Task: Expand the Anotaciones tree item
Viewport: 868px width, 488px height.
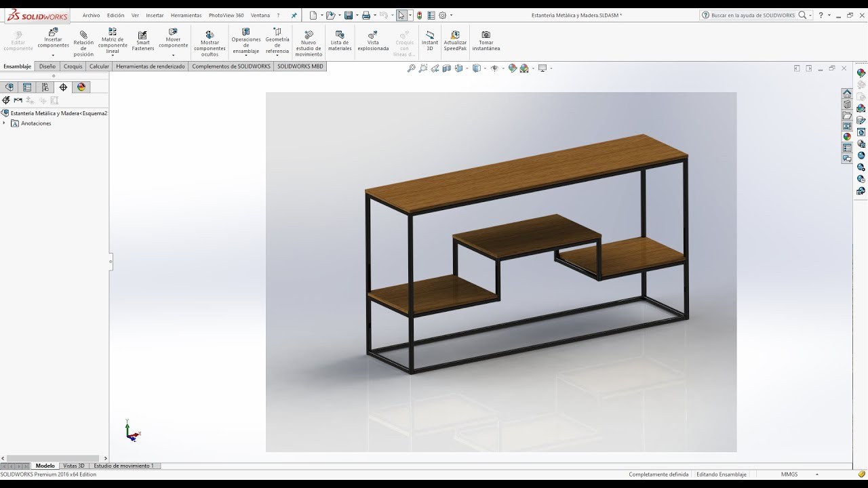Action: click(x=4, y=123)
